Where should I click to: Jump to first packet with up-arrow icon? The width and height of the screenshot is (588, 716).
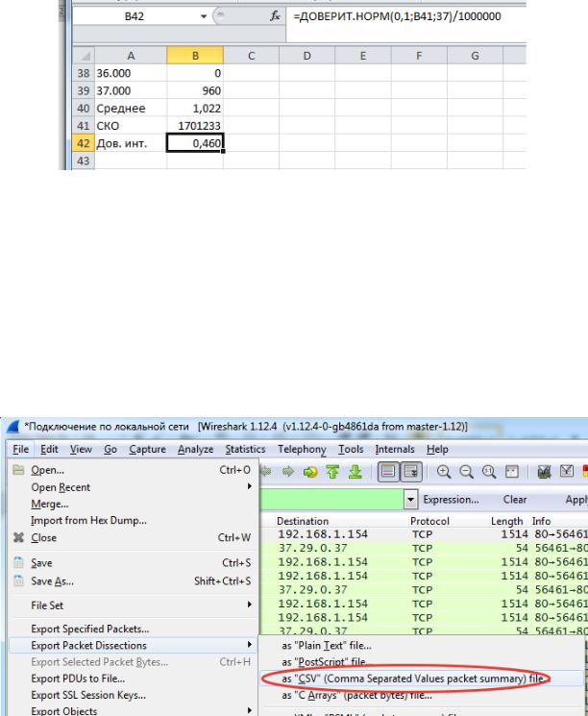click(332, 472)
